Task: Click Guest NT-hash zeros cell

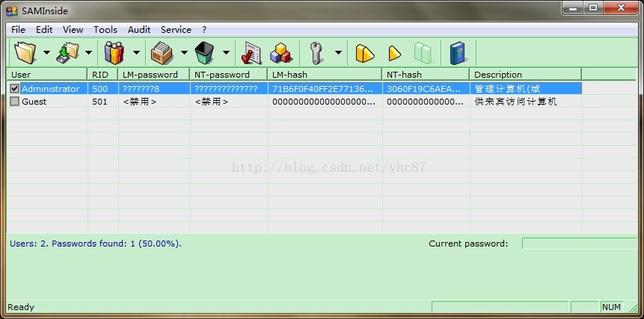Action: [x=425, y=102]
